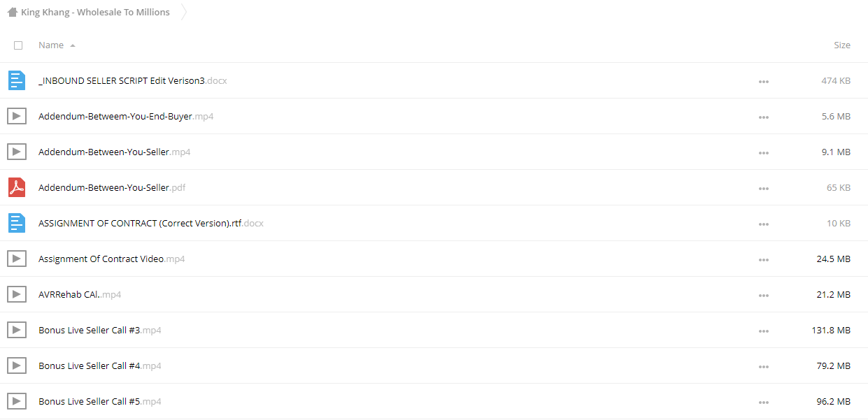Click the video icon for AVRRehab CAl.
Screen dimensions: 868x420
coord(17,294)
